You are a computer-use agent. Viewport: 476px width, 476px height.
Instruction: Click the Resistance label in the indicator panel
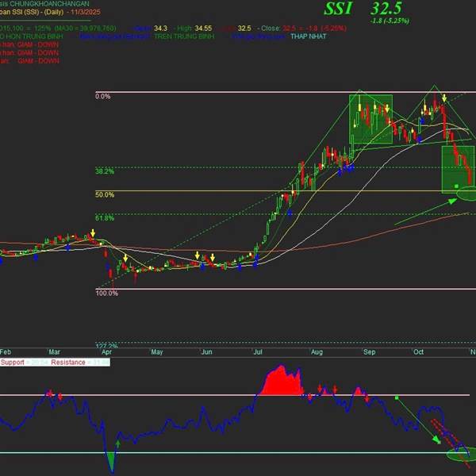coord(68,363)
